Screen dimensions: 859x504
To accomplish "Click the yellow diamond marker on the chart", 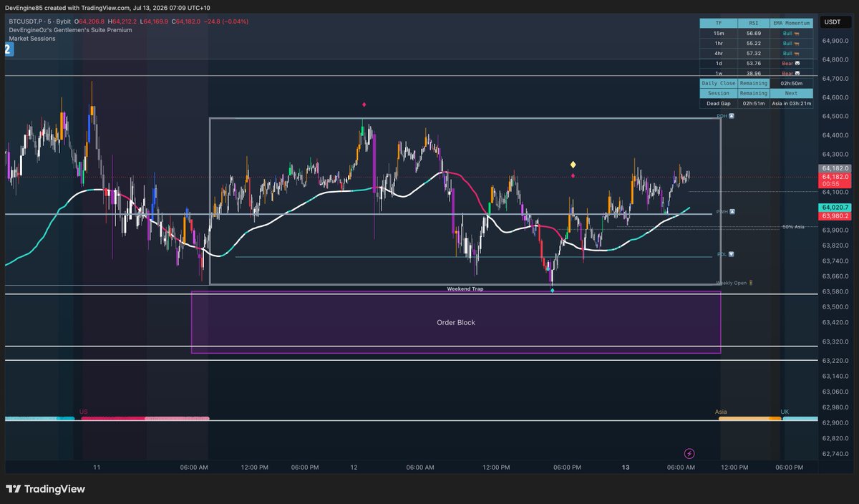I will (x=573, y=165).
